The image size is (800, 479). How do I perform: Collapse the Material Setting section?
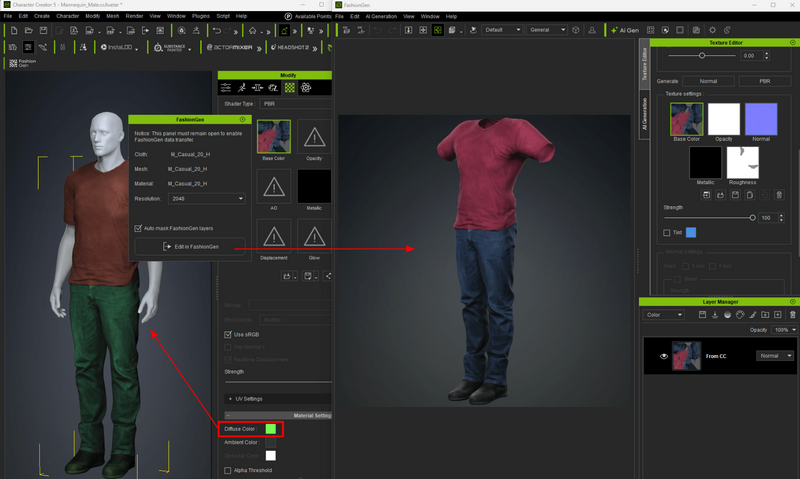coord(278,416)
